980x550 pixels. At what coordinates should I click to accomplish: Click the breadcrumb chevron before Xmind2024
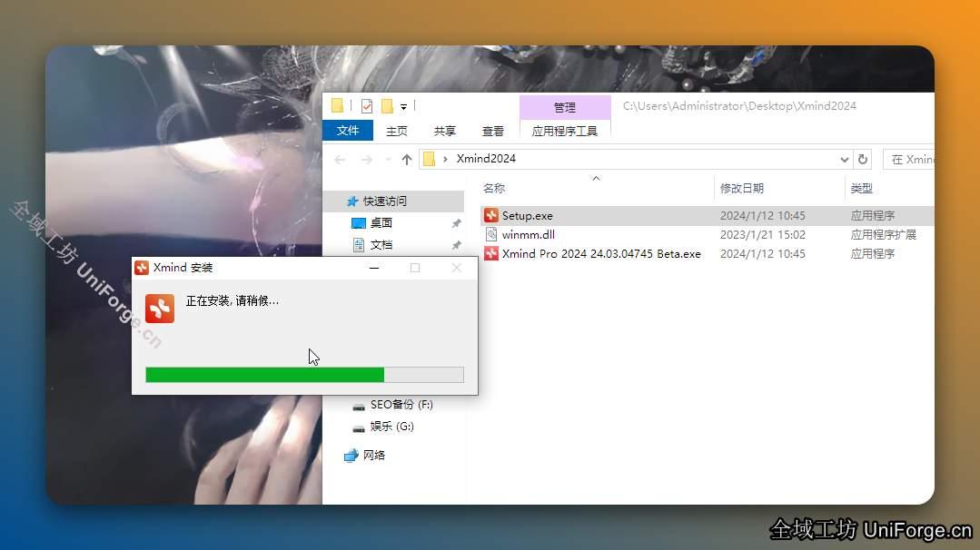pyautogui.click(x=445, y=159)
